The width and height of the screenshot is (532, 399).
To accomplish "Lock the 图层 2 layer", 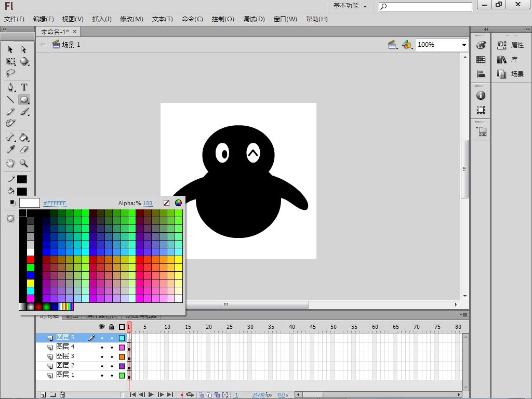I will point(112,366).
